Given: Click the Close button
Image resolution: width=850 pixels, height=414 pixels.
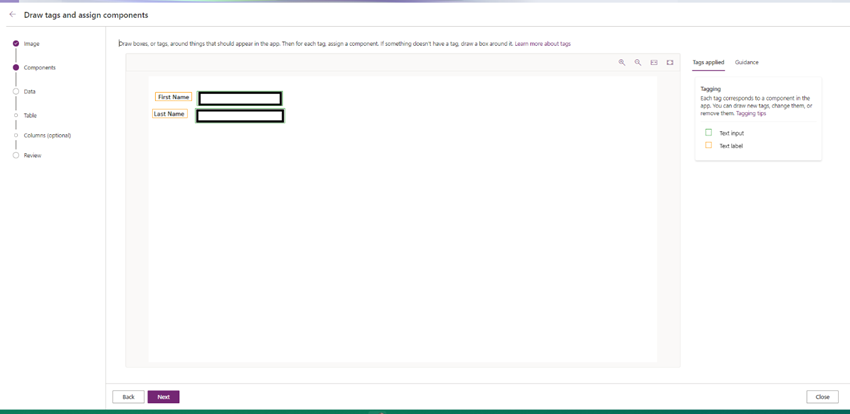Looking at the screenshot, I should (822, 397).
